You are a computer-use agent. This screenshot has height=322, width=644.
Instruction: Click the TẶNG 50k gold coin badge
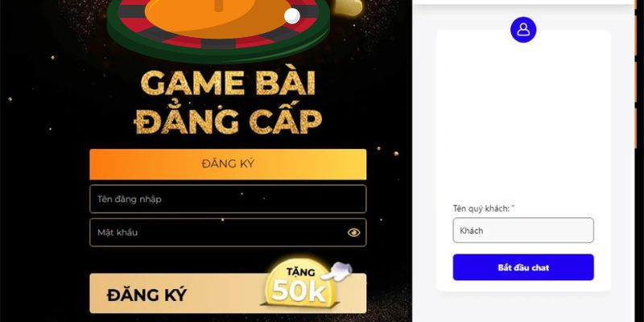click(299, 287)
